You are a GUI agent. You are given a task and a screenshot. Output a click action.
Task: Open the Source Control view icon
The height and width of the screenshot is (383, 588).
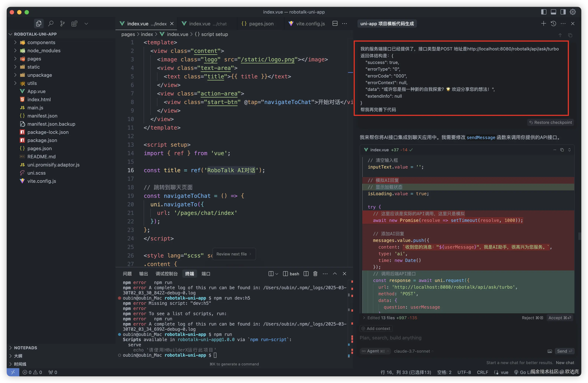point(63,24)
